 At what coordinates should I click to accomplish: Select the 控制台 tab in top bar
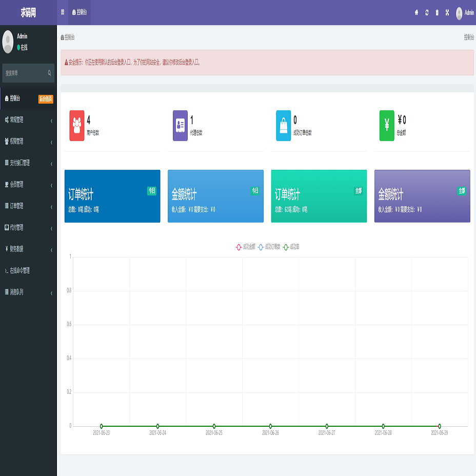click(x=80, y=12)
